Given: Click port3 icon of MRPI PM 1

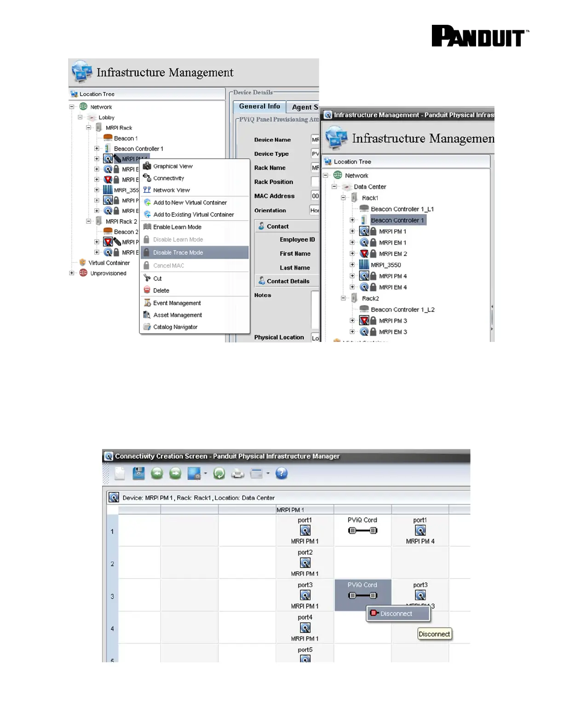Looking at the screenshot, I should coord(305,595).
